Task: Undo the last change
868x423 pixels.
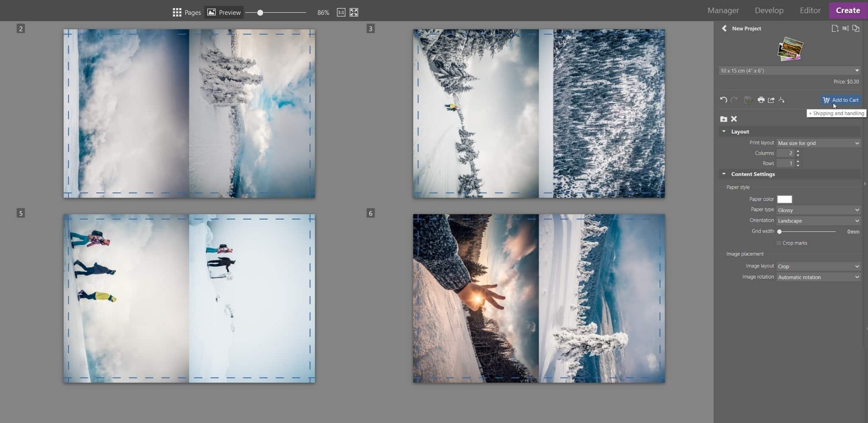Action: pyautogui.click(x=723, y=100)
